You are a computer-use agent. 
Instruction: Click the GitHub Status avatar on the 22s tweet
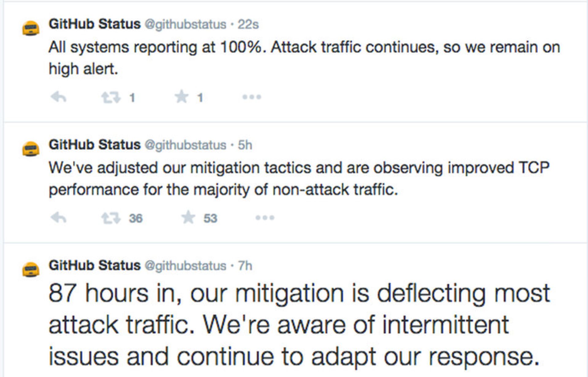pyautogui.click(x=31, y=28)
